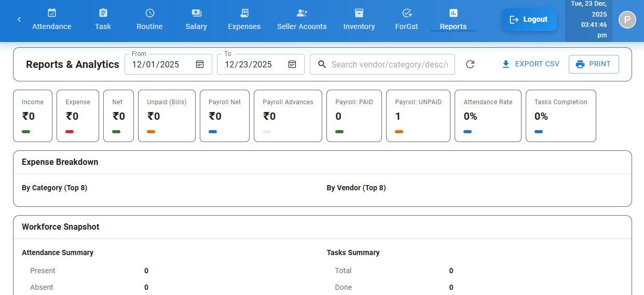Viewport: 644px width, 295px height.
Task: Click the refresh icon beside search
Action: 470,64
